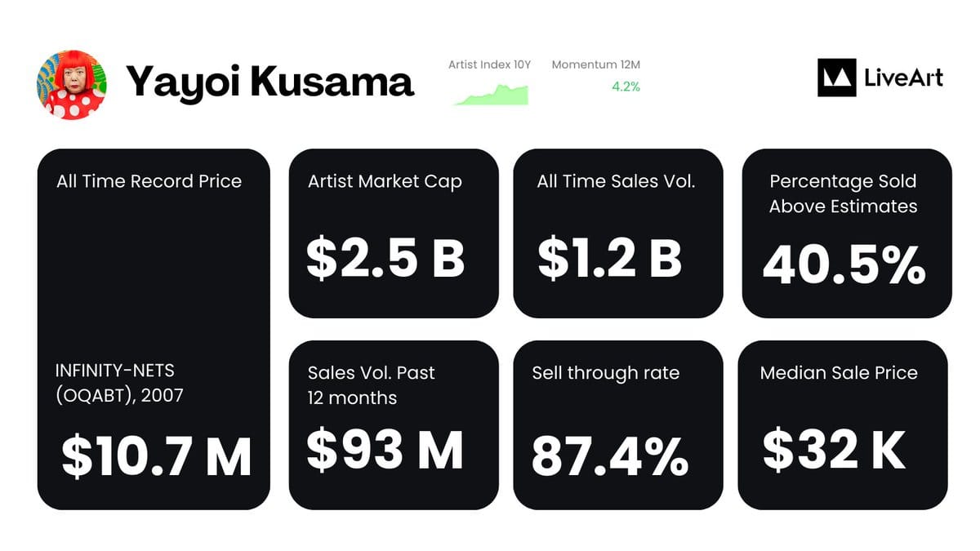Click the $10.7 M record price figure

tap(157, 457)
